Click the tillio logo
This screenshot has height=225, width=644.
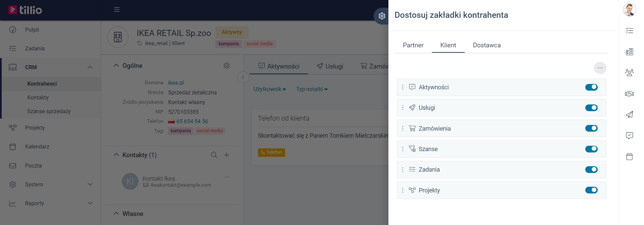[25, 10]
